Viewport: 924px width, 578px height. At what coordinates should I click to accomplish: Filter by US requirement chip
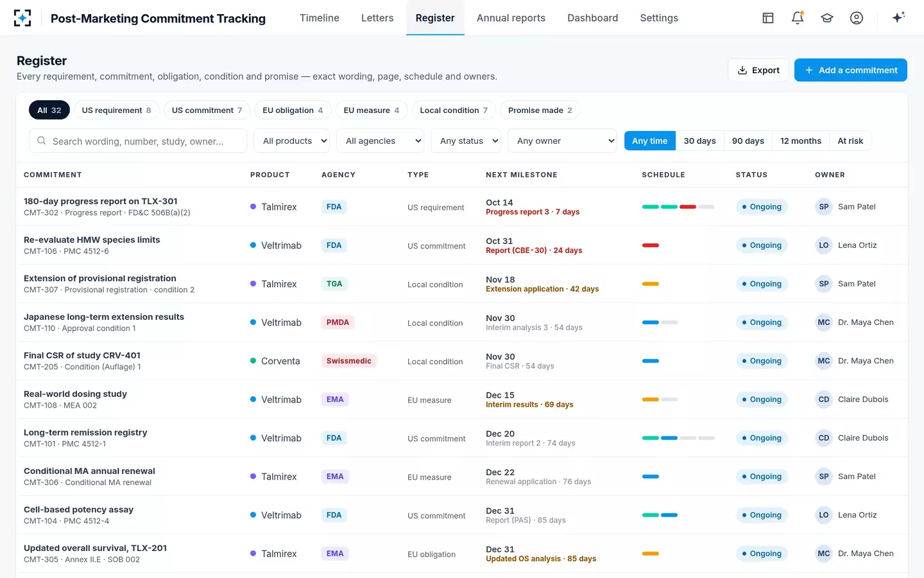117,110
